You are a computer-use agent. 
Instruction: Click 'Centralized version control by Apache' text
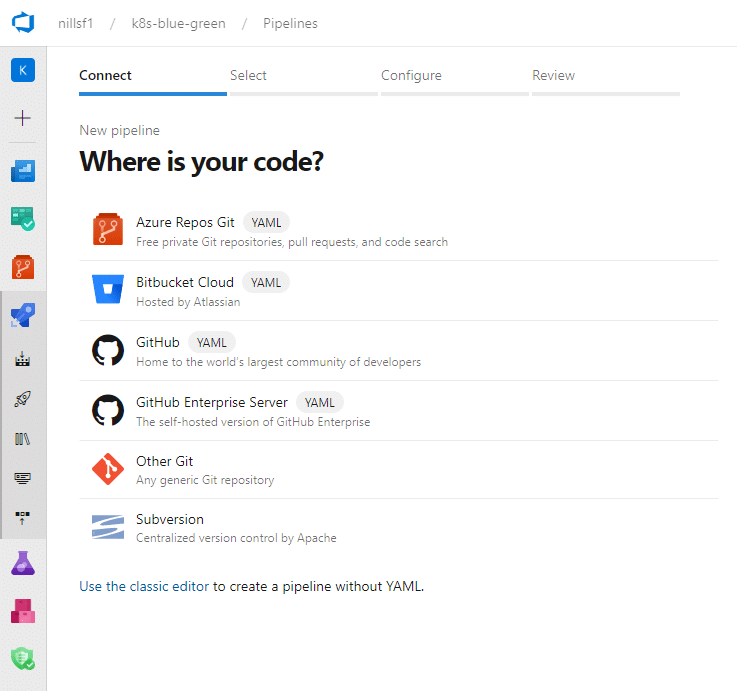pyautogui.click(x=236, y=538)
